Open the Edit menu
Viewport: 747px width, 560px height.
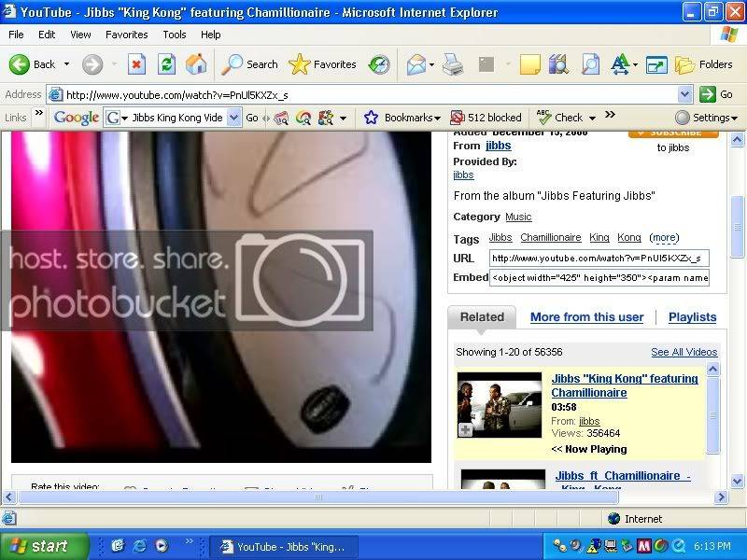pos(46,35)
